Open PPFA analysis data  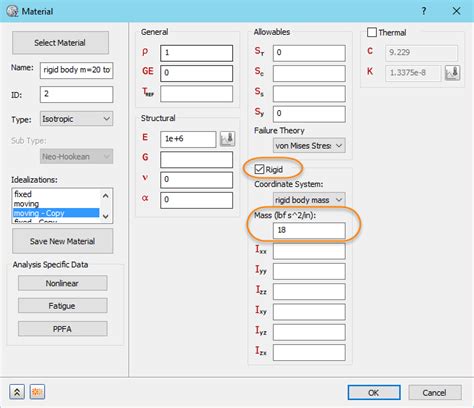pyautogui.click(x=63, y=329)
